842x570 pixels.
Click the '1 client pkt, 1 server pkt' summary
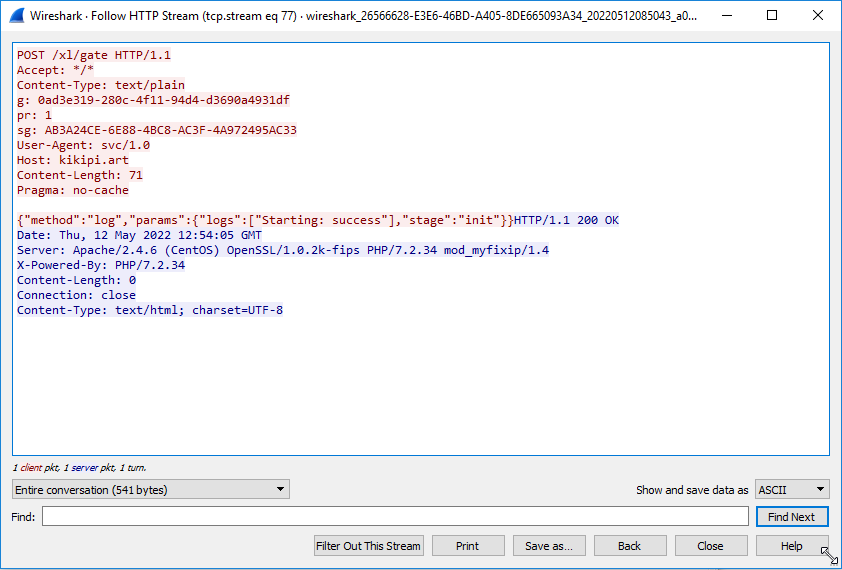(x=79, y=467)
